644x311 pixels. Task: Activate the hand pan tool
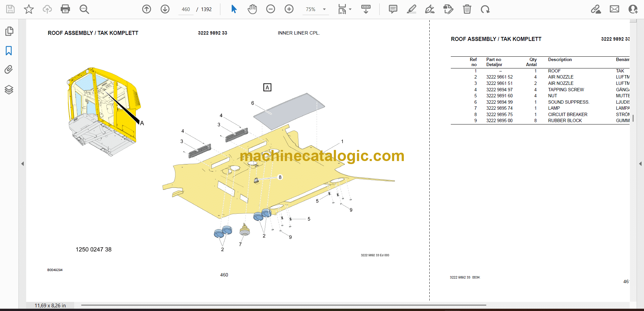pyautogui.click(x=252, y=9)
